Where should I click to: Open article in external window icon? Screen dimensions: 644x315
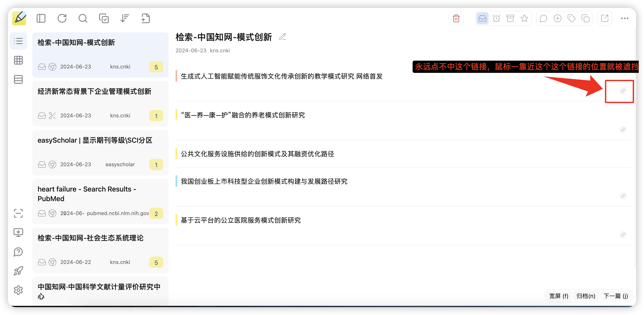pos(605,18)
